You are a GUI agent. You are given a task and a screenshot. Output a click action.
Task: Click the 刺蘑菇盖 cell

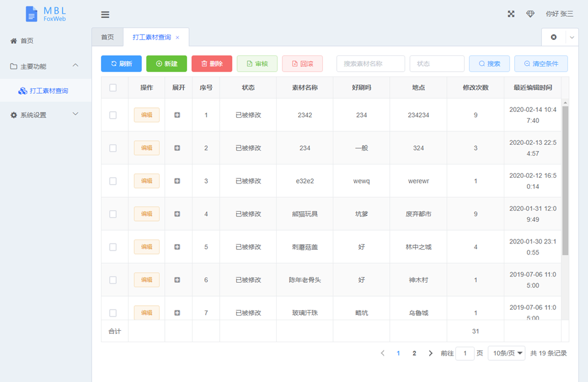(305, 248)
